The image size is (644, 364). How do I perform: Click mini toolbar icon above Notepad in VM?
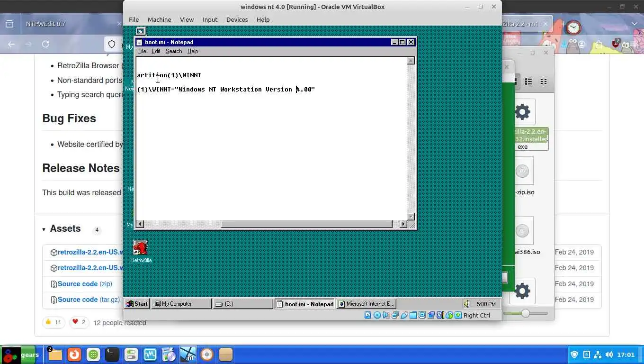coord(141,31)
